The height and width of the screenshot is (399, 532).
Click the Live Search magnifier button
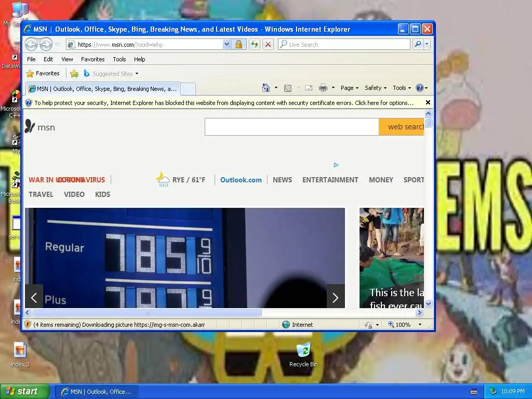[x=418, y=45]
